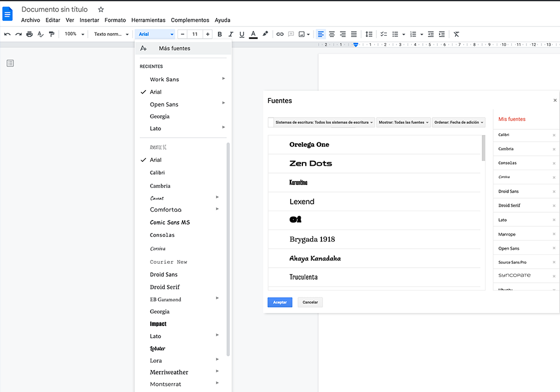This screenshot has height=392, width=560.
Task: Insert a numbered list
Action: [413, 34]
